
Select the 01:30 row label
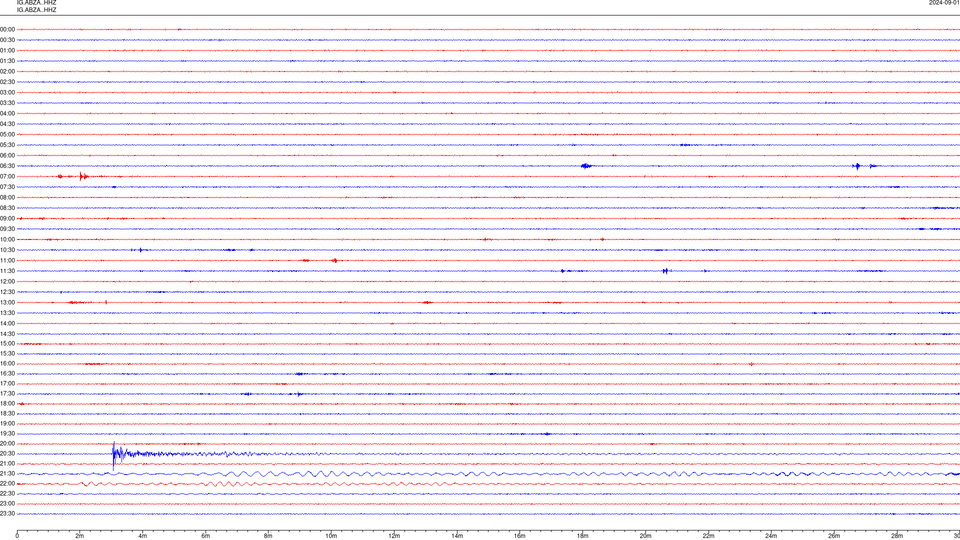click(7, 61)
